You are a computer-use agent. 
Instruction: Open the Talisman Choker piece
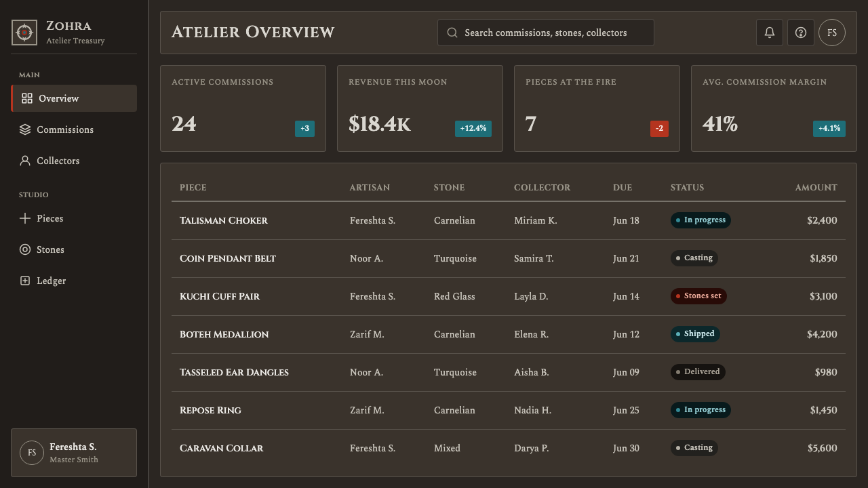coord(224,220)
